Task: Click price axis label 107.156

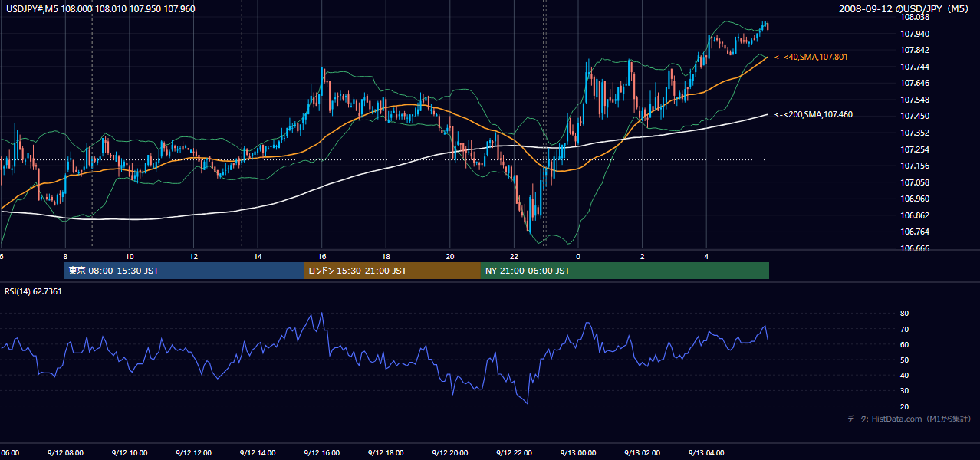Action: pyautogui.click(x=916, y=166)
